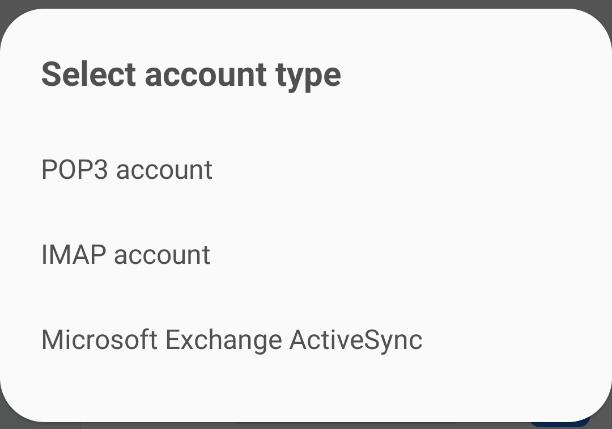Tap the word IMAP in list
The height and width of the screenshot is (429, 612).
[73, 255]
